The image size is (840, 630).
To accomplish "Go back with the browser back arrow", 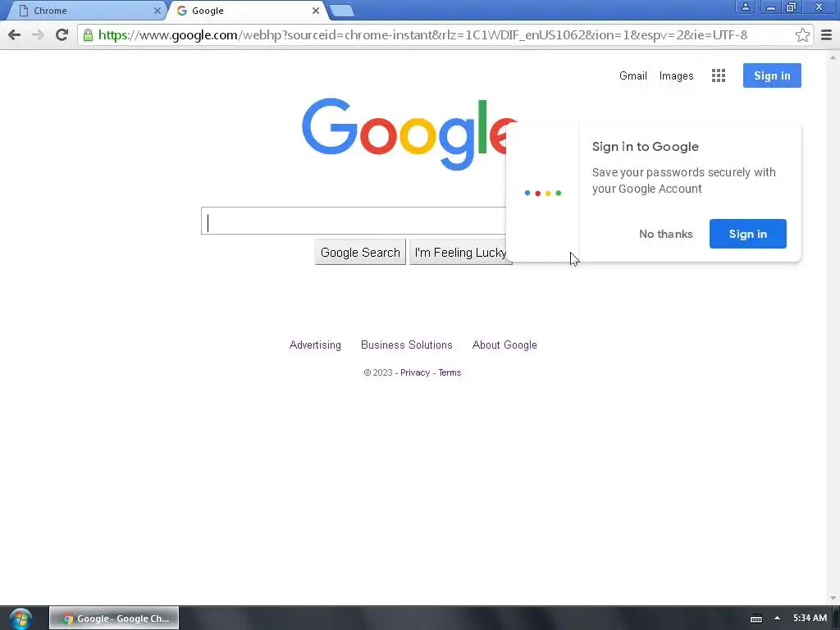I will [15, 34].
